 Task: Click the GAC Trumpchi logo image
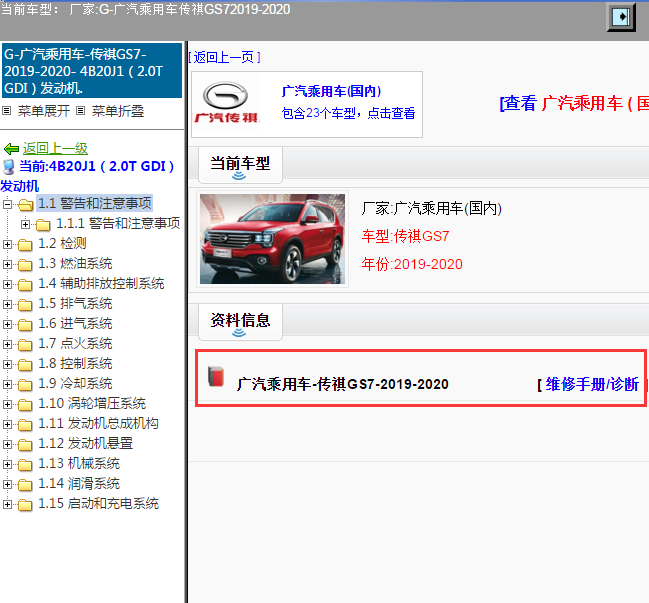226,103
